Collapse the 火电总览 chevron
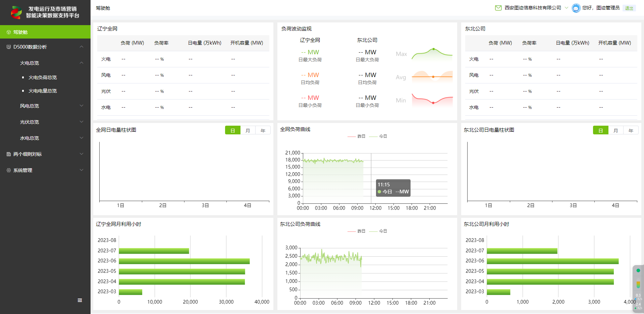 coord(82,63)
